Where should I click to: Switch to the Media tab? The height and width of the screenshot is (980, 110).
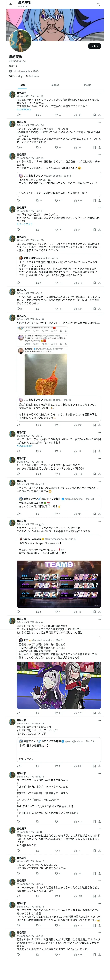tap(88, 85)
